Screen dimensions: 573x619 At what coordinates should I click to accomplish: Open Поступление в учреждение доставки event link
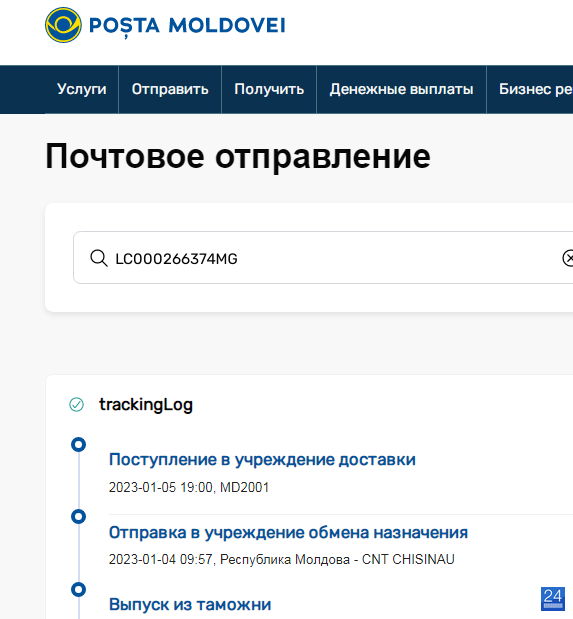[262, 460]
